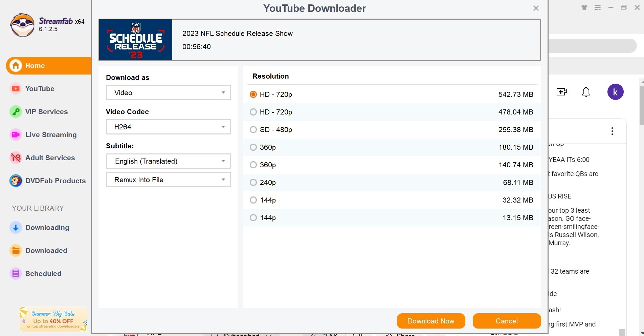Open the hamburger menu in title bar

598,7
